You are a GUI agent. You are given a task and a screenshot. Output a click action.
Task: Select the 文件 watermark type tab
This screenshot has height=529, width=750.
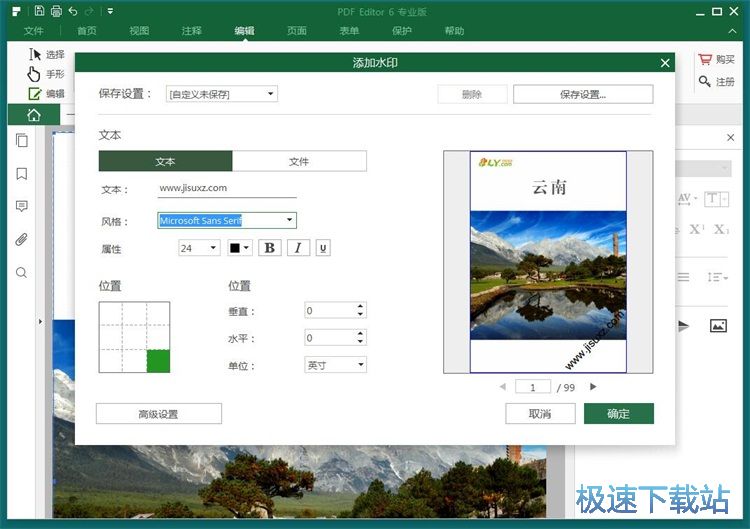299,161
